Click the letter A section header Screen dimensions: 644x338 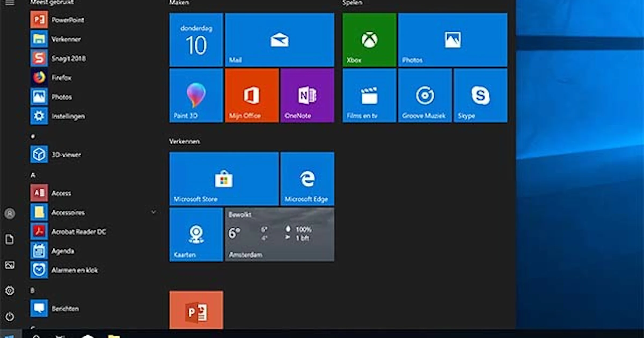coord(33,175)
